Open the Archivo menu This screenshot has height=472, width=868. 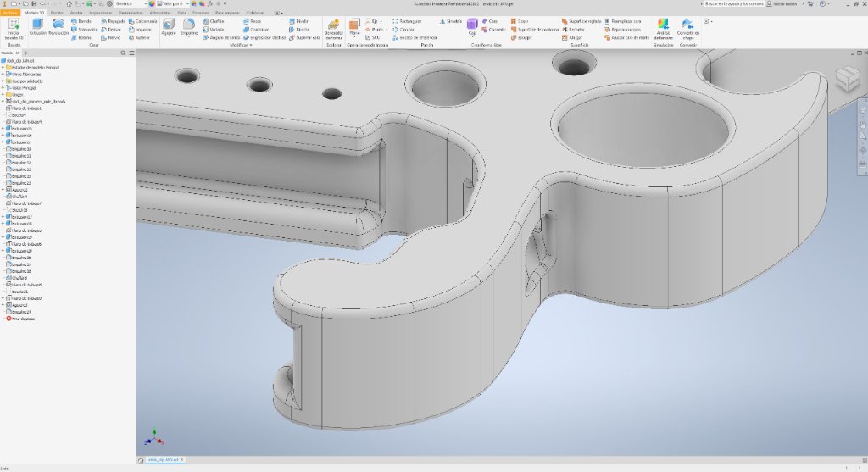click(10, 12)
